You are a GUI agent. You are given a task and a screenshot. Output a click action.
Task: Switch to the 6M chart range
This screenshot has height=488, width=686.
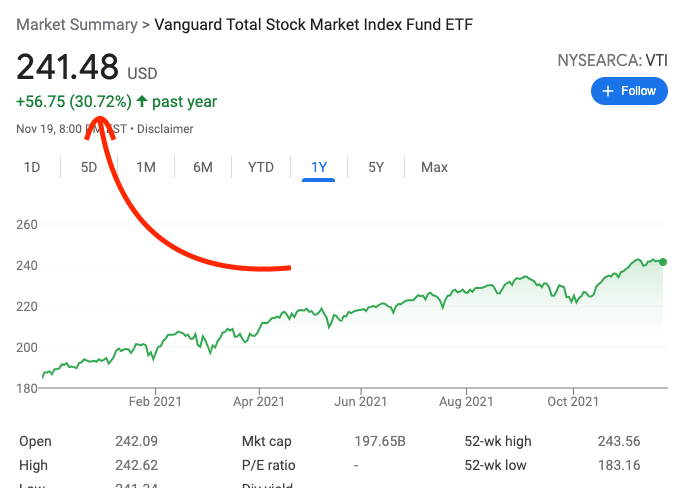point(203,167)
